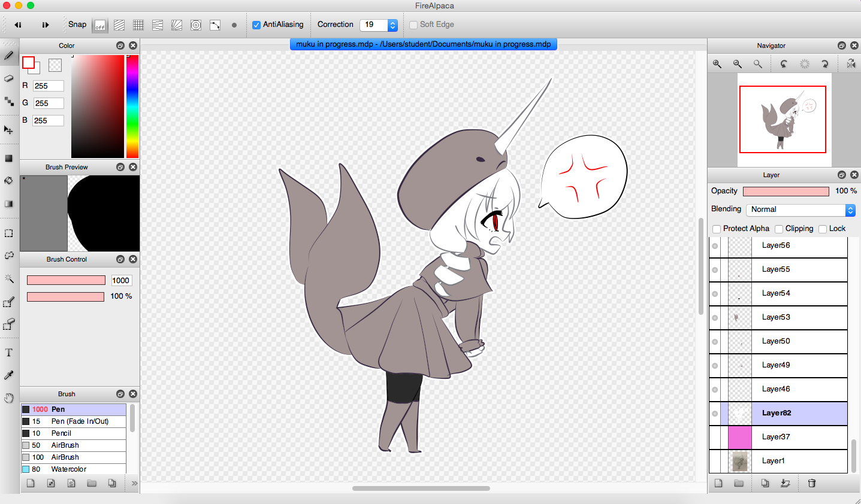Uncheck the AntiAliasing checkbox
Viewport: 861px width, 504px height.
(x=256, y=25)
